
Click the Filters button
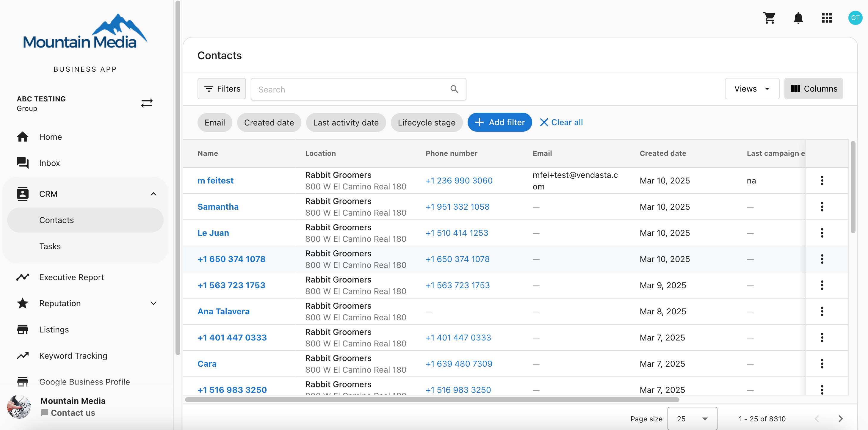pos(222,89)
